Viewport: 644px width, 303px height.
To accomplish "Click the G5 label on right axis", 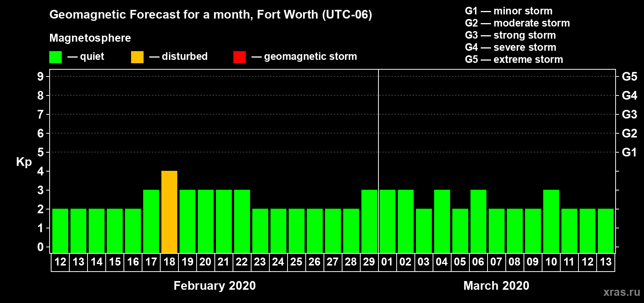I will [630, 77].
